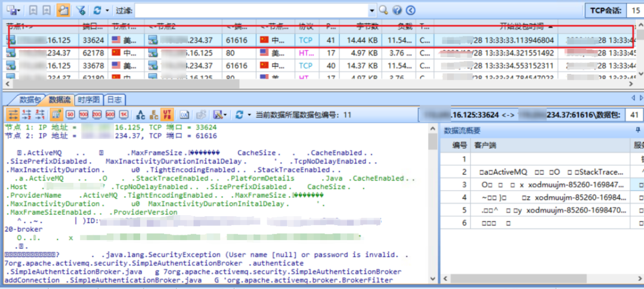
Task: Expand the data stream refresh dropdown arrow
Action: (x=249, y=114)
